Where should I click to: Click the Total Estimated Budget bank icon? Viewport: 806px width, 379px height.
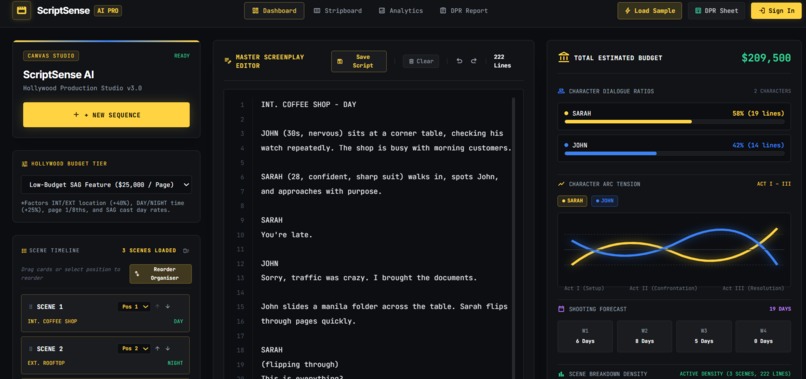click(x=563, y=57)
